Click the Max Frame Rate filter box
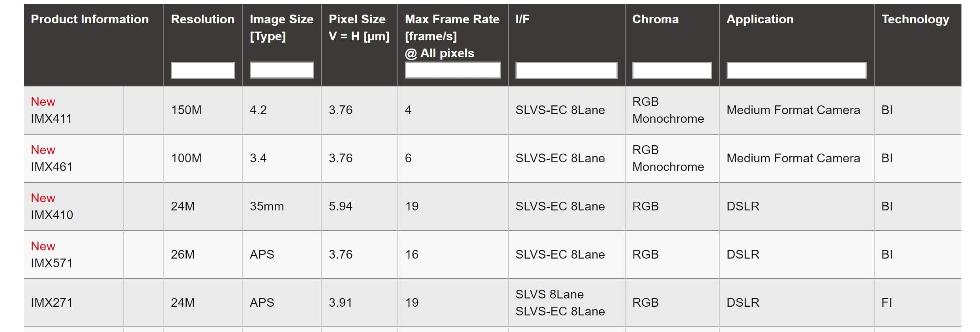Image resolution: width=980 pixels, height=332 pixels. point(453,70)
